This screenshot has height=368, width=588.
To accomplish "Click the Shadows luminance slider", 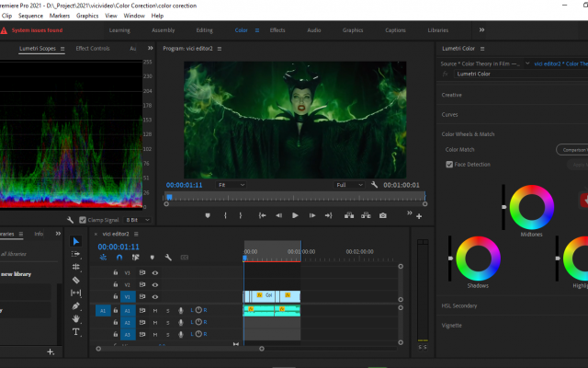I will (x=450, y=259).
